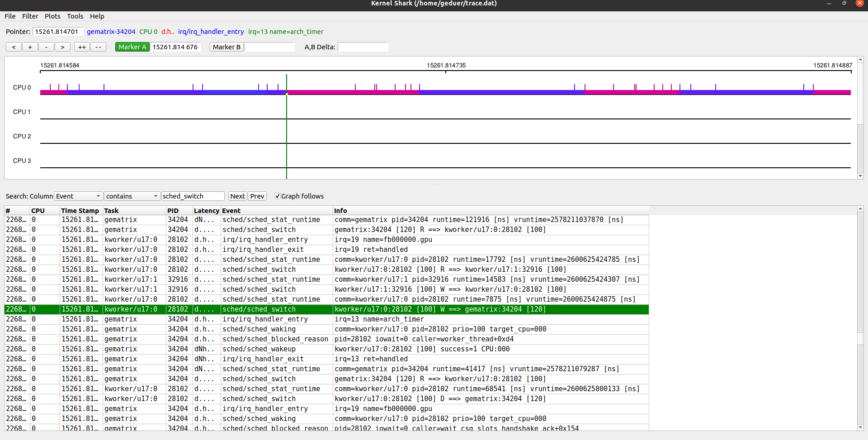The height and width of the screenshot is (440, 868).
Task: Open the Plots menu
Action: (52, 16)
